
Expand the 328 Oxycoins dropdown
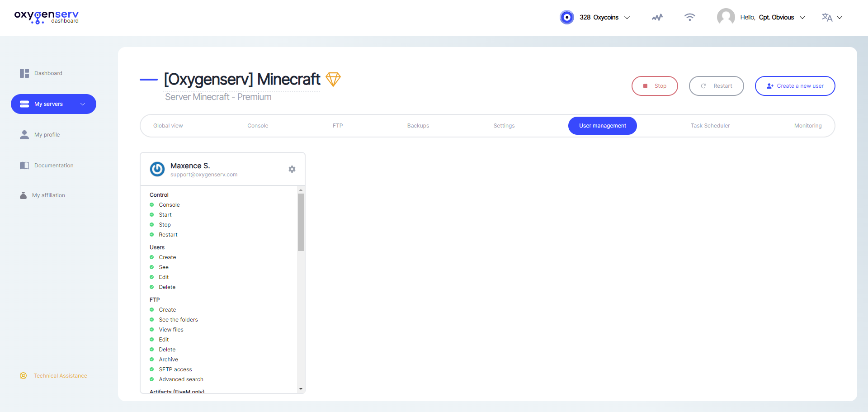pos(627,18)
